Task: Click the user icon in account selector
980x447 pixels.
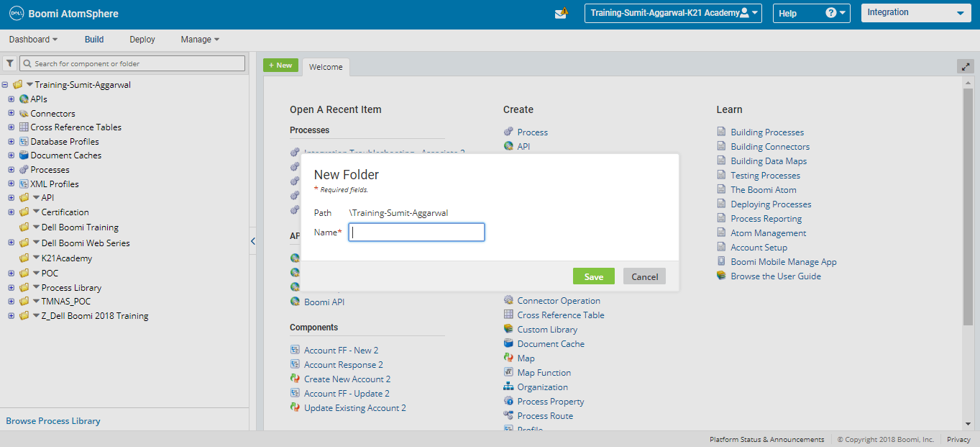Action: point(743,12)
